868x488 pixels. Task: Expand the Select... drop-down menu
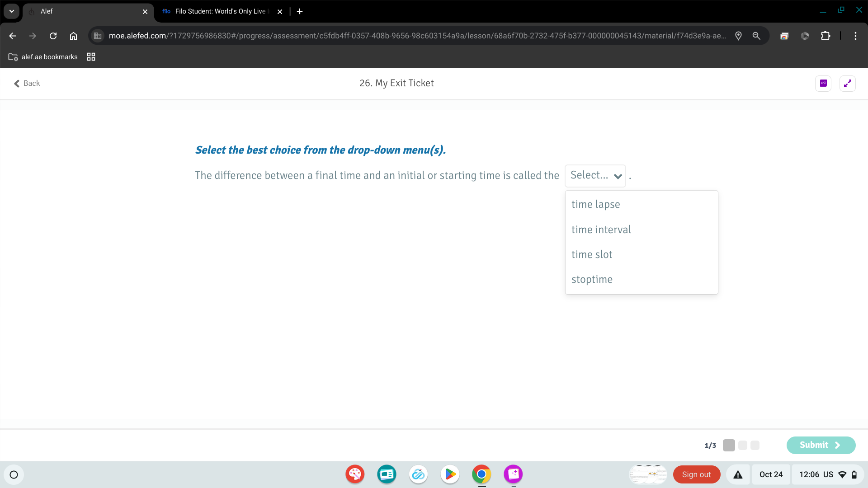pos(595,176)
